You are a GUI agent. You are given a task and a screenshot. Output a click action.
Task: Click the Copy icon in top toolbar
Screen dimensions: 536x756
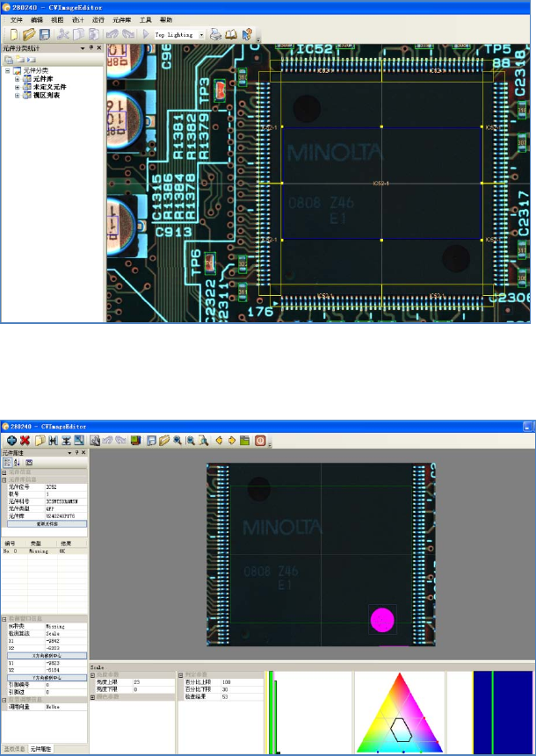tap(78, 34)
